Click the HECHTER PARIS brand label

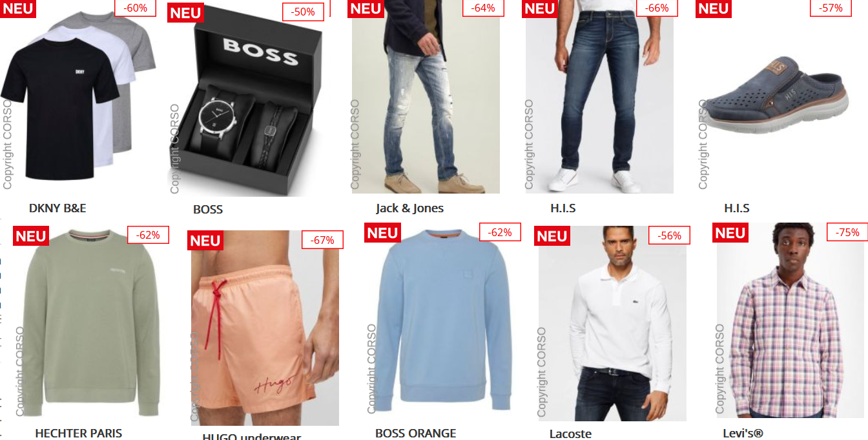pos(78,433)
